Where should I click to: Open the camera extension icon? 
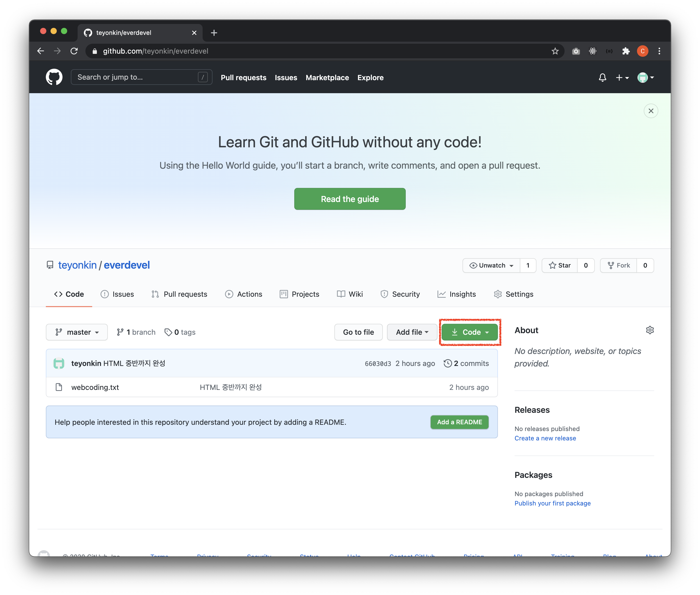pyautogui.click(x=576, y=51)
